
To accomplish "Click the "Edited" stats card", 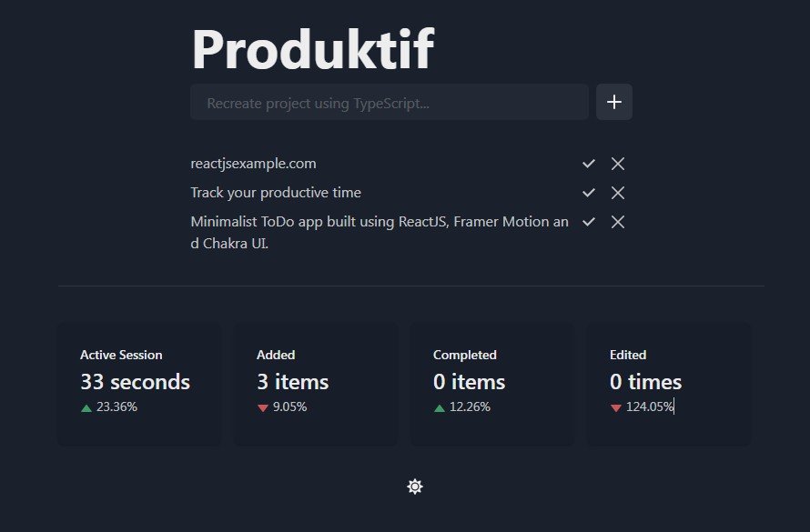I will (x=668, y=384).
